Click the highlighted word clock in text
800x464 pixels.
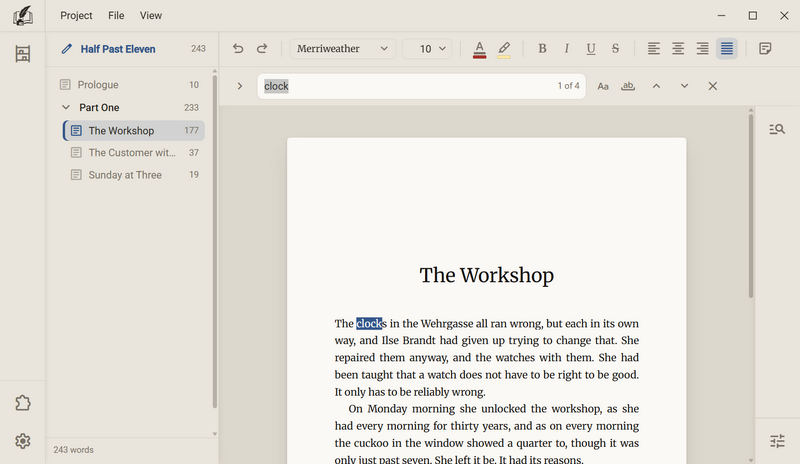tap(369, 324)
